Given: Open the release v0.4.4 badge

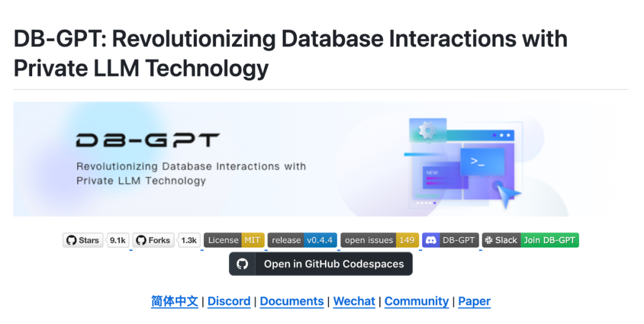Looking at the screenshot, I should [x=302, y=241].
